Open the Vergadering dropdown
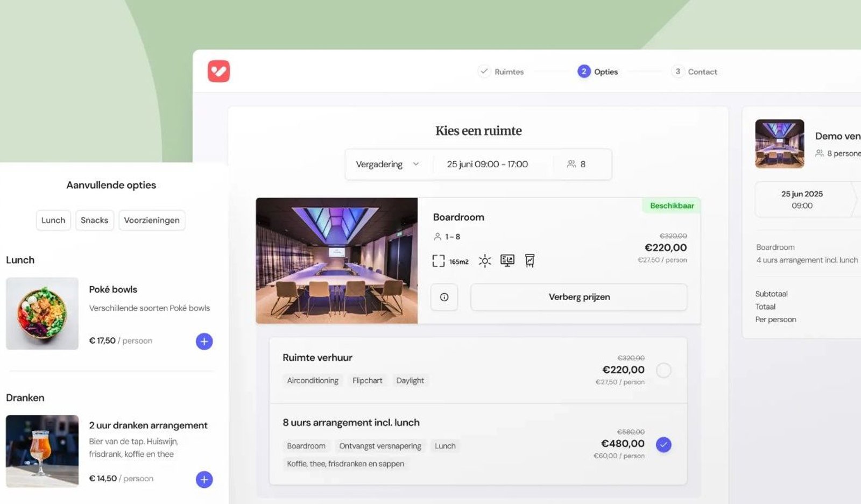Image resolution: width=861 pixels, height=504 pixels. point(387,164)
